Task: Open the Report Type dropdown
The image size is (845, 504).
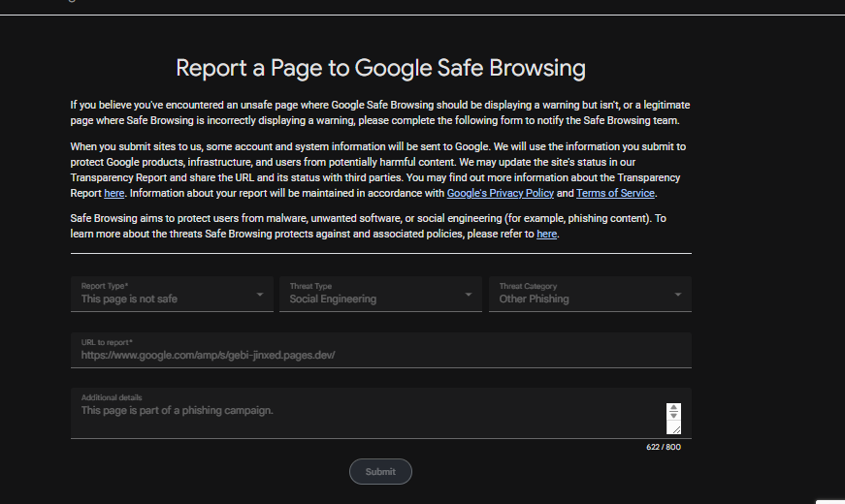Action: [x=172, y=294]
